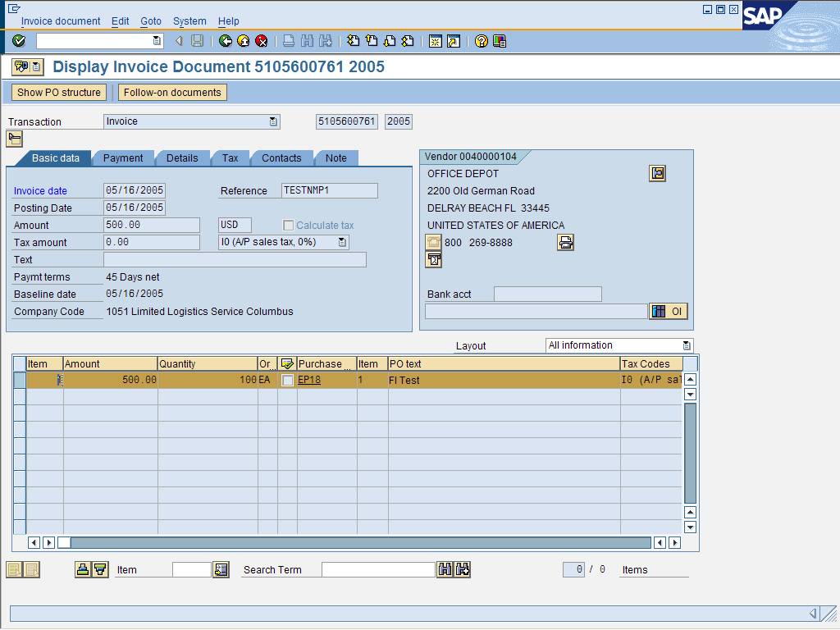Viewport: 840px width, 630px height.
Task: Click the item table vertical scrollbar thumb
Action: click(x=690, y=453)
